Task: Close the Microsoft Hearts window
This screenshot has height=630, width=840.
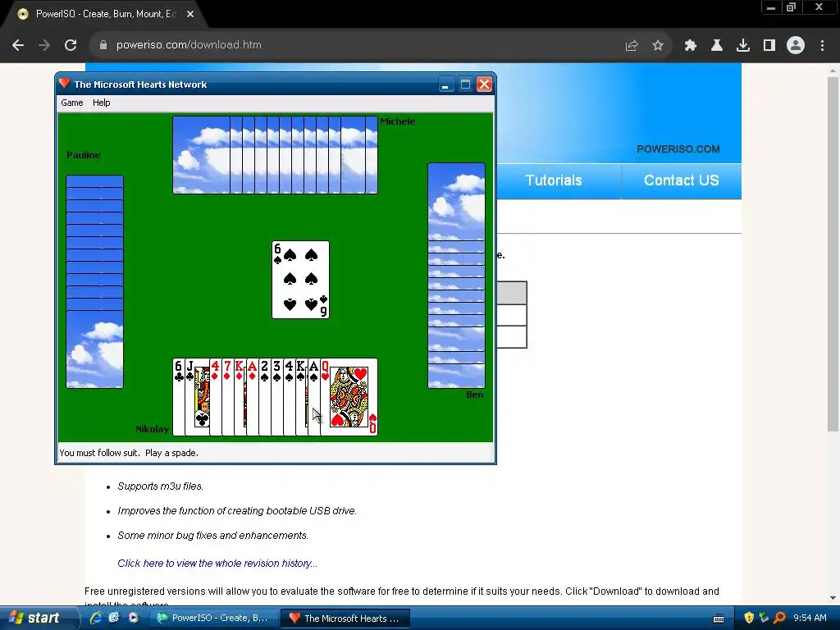Action: coord(484,84)
